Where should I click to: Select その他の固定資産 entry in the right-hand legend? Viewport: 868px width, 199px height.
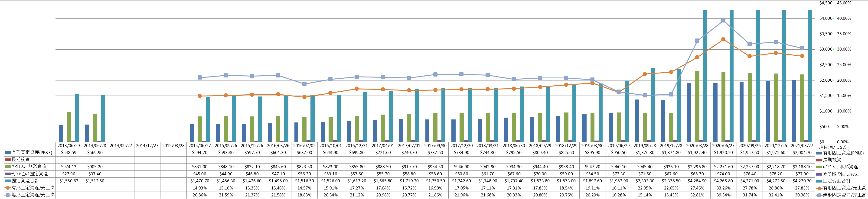click(841, 174)
